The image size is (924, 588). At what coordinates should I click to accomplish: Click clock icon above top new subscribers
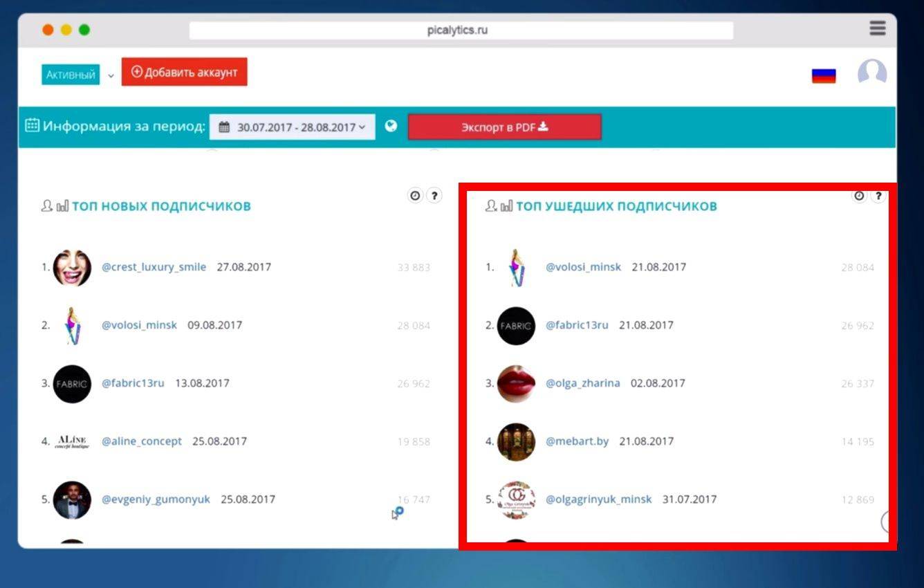pyautogui.click(x=415, y=196)
